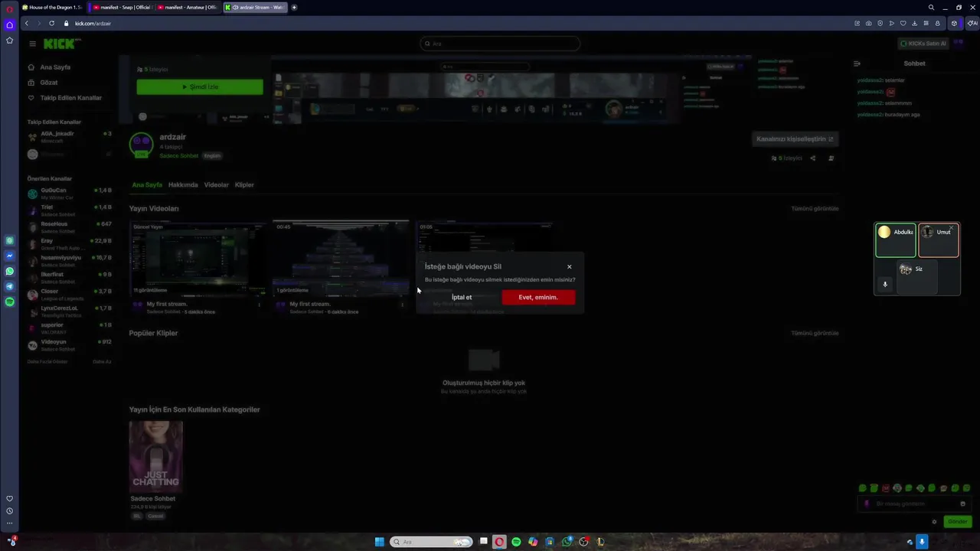Select husamviyuviyu recommended channel
This screenshot has width=980, height=551.
pyautogui.click(x=70, y=261)
